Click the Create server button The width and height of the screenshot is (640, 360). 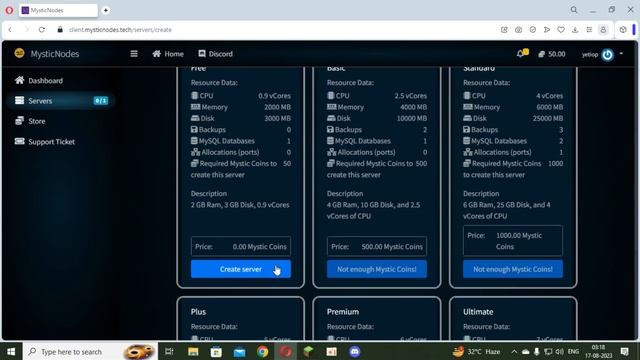[241, 269]
